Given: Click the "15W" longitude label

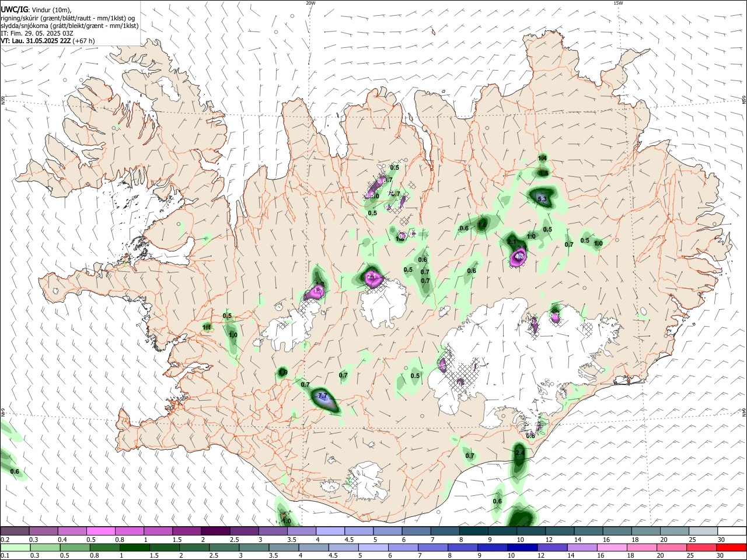Looking at the screenshot, I should click(618, 3).
